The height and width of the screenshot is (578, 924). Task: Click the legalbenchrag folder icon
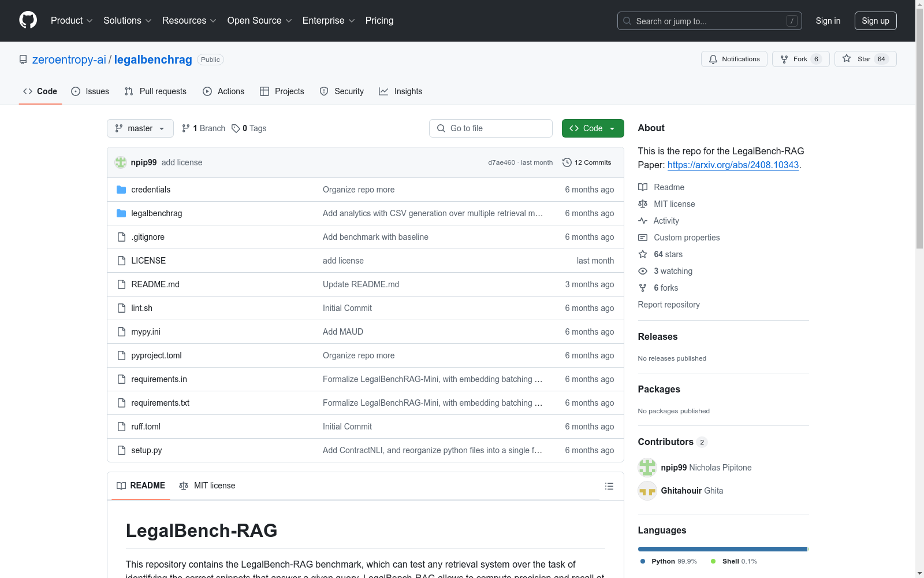121,213
